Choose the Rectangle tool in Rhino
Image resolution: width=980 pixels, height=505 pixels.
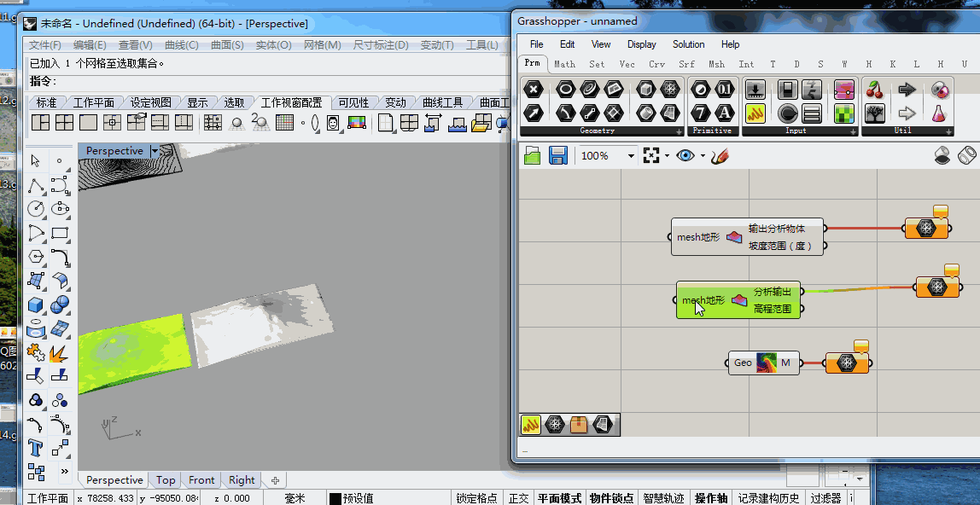click(x=60, y=234)
